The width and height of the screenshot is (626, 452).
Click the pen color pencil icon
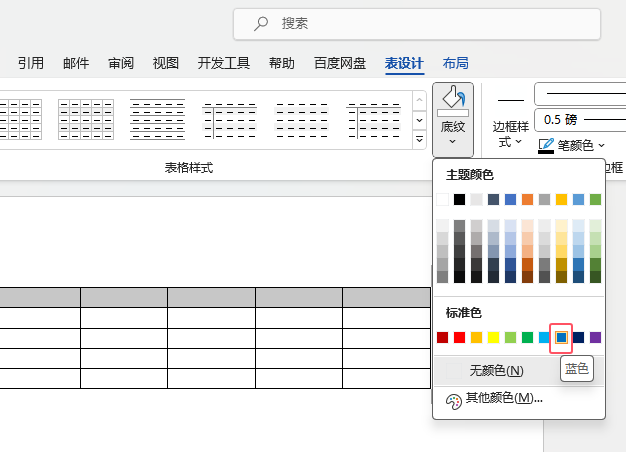[x=546, y=145]
